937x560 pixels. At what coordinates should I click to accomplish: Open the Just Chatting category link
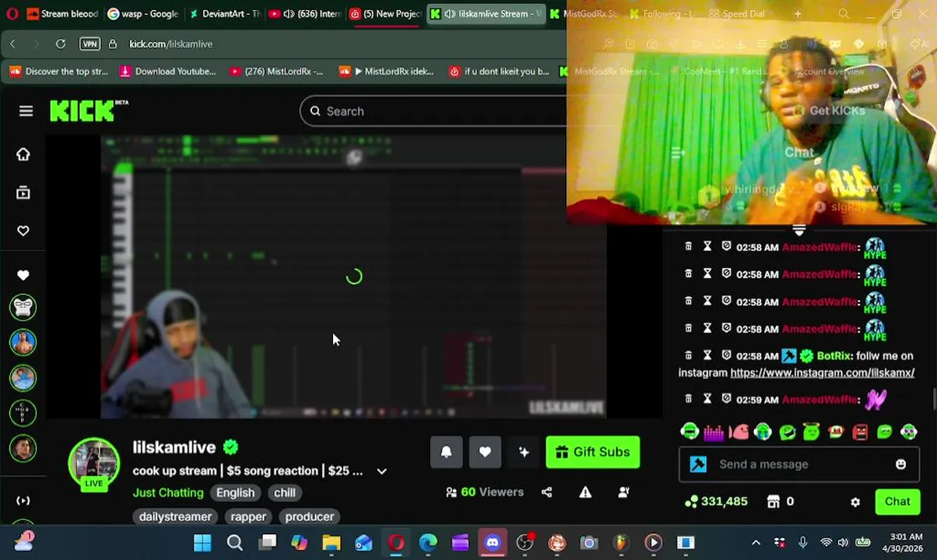point(168,492)
